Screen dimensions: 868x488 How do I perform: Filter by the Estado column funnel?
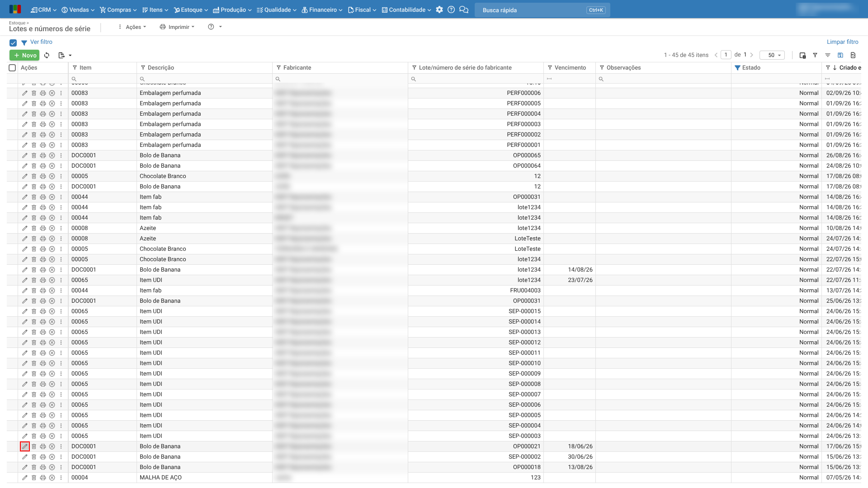737,68
